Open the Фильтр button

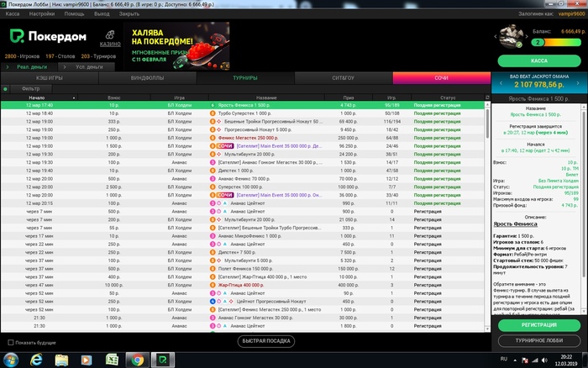[x=31, y=89]
